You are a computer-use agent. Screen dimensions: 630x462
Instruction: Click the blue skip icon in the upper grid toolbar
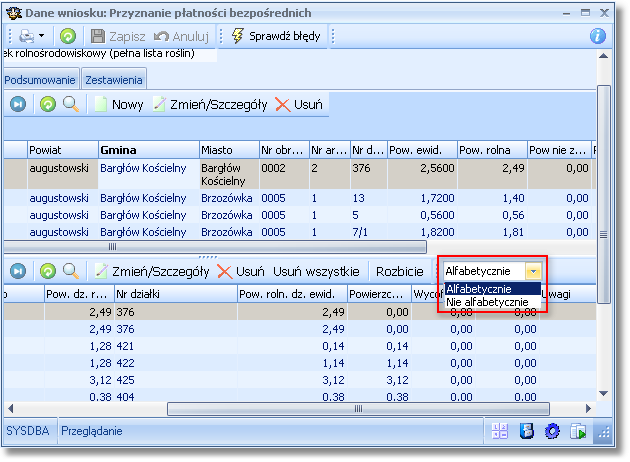pos(18,104)
